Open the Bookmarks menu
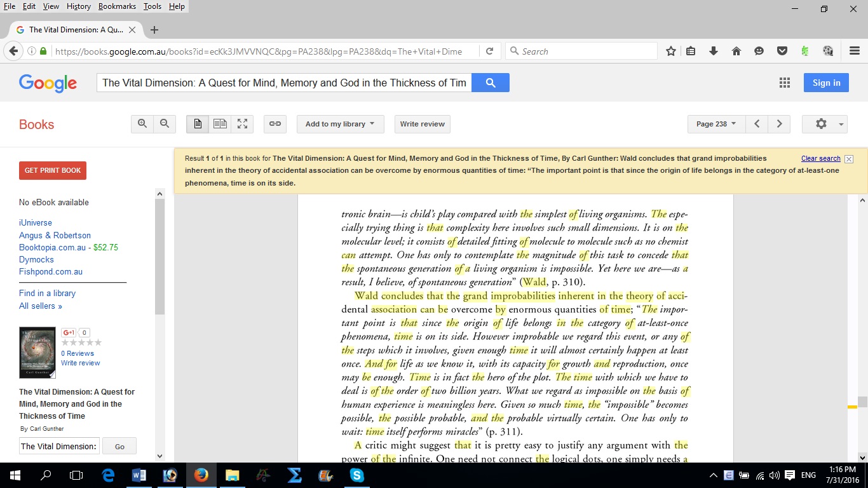Image resolution: width=868 pixels, height=488 pixels. [x=117, y=6]
